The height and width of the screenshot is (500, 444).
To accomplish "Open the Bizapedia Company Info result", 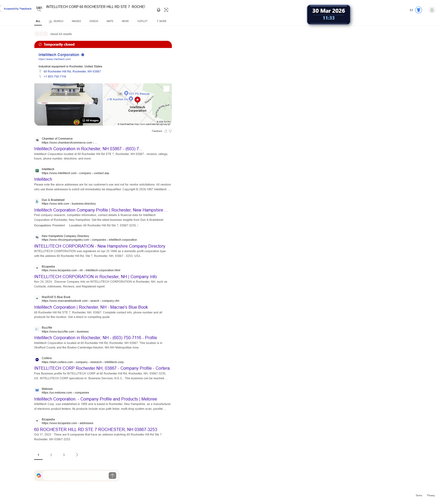I will click(95, 277).
